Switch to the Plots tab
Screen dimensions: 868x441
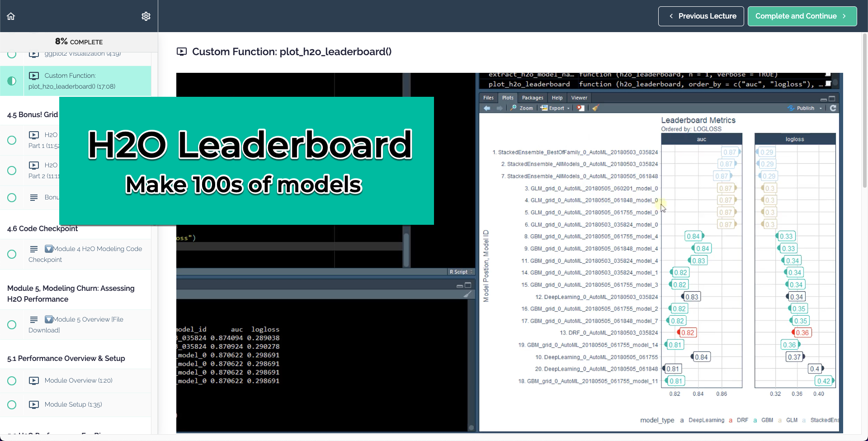click(x=508, y=98)
